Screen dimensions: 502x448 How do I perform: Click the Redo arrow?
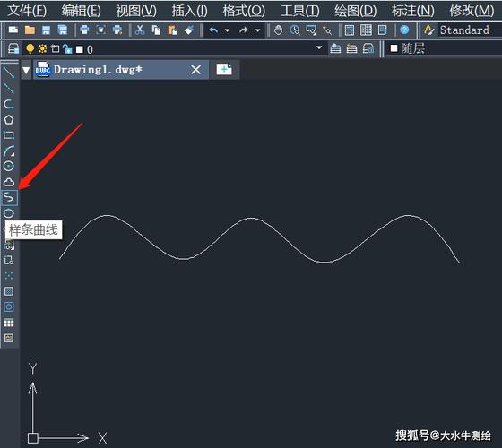[244, 30]
